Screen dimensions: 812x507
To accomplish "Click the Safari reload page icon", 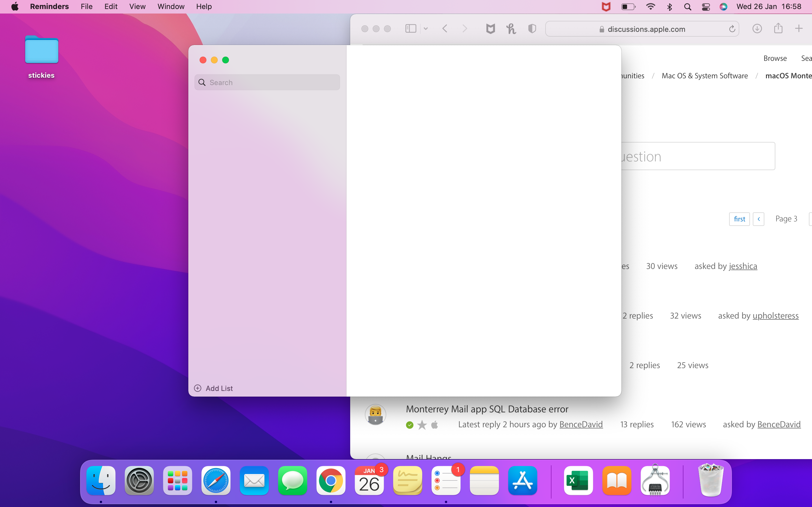I will point(732,29).
